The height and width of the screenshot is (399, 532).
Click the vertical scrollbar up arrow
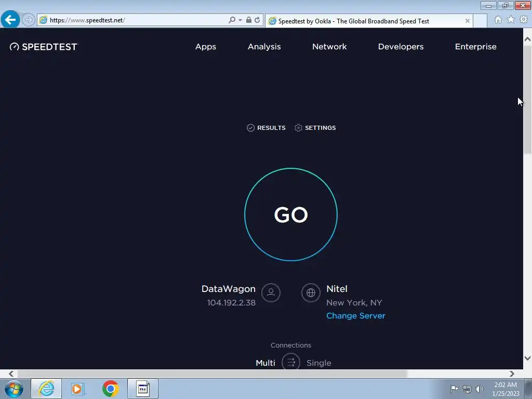527,39
